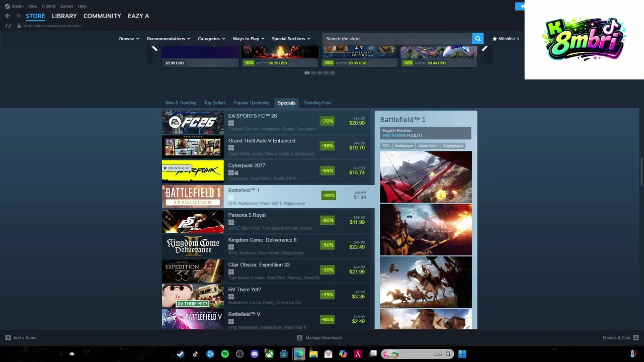Open the EAZY A profile tab

[138, 16]
